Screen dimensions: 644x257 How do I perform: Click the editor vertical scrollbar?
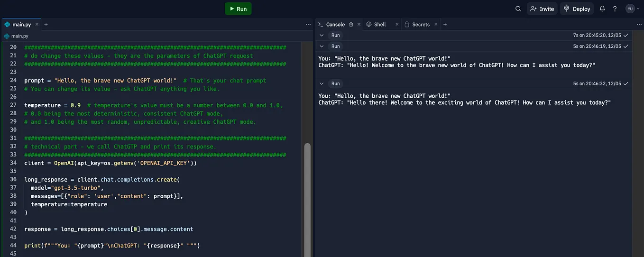click(x=307, y=199)
